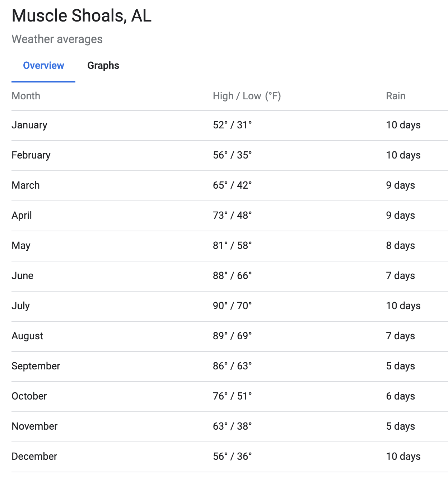Click June's 88° / 66° temperature

[x=232, y=276]
